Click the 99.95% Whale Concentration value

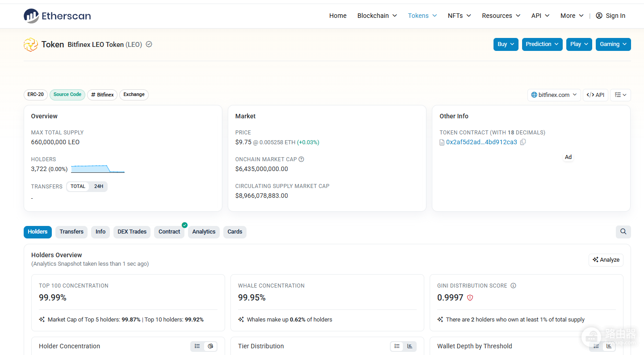pyautogui.click(x=252, y=298)
